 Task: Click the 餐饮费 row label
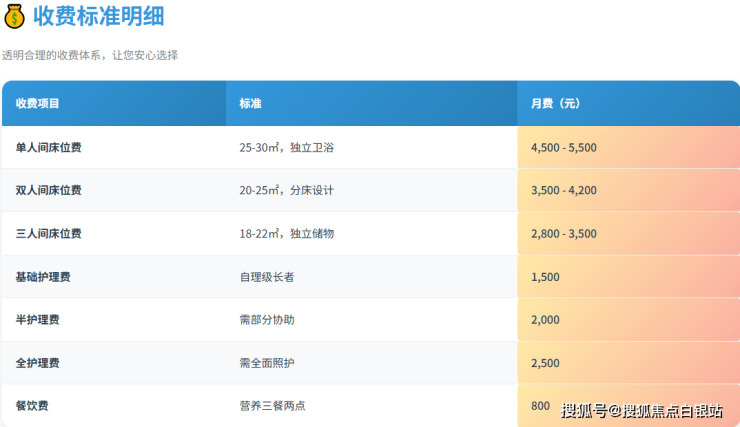[32, 406]
